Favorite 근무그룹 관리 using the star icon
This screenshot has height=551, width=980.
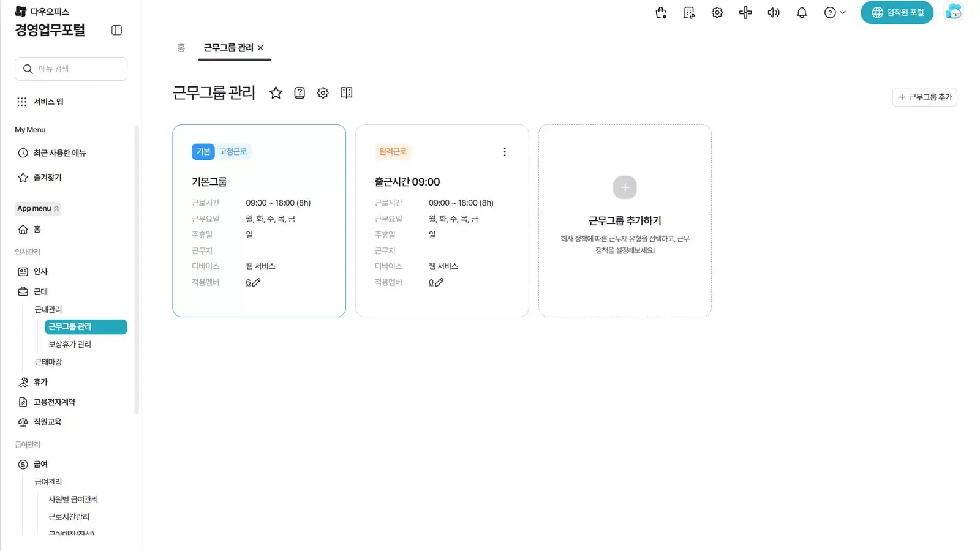click(276, 93)
